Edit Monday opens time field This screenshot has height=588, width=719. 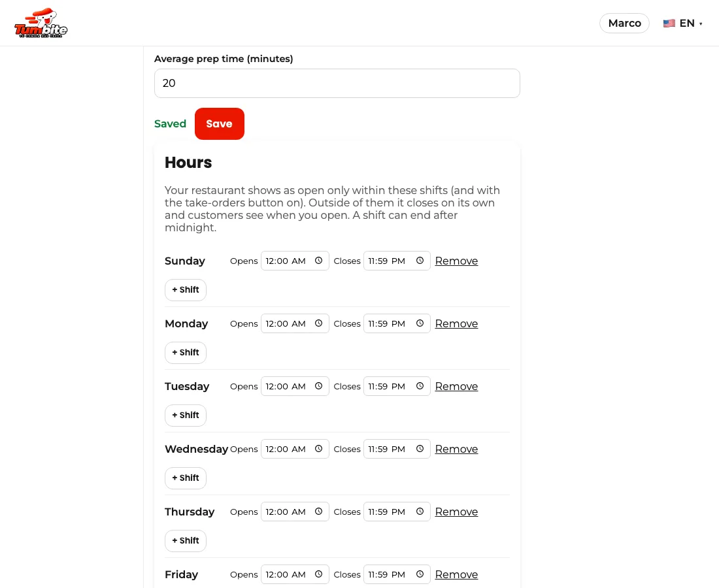(x=295, y=323)
